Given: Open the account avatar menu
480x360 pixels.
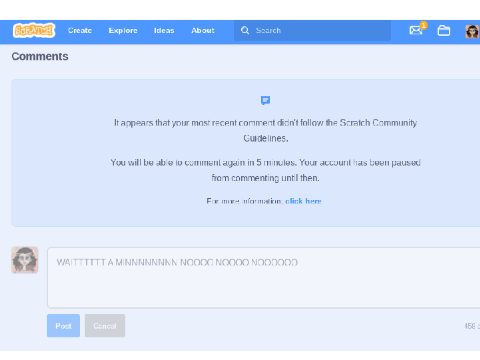Looking at the screenshot, I should pyautogui.click(x=472, y=31).
